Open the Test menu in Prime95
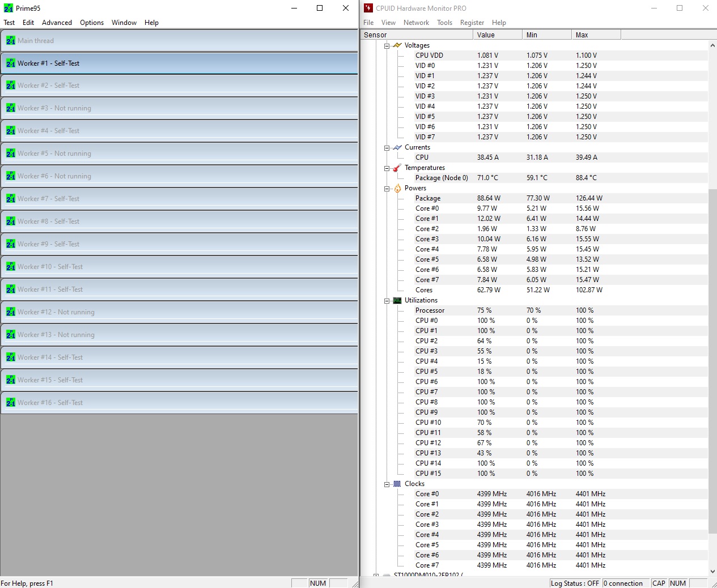717x588 pixels. pos(9,23)
